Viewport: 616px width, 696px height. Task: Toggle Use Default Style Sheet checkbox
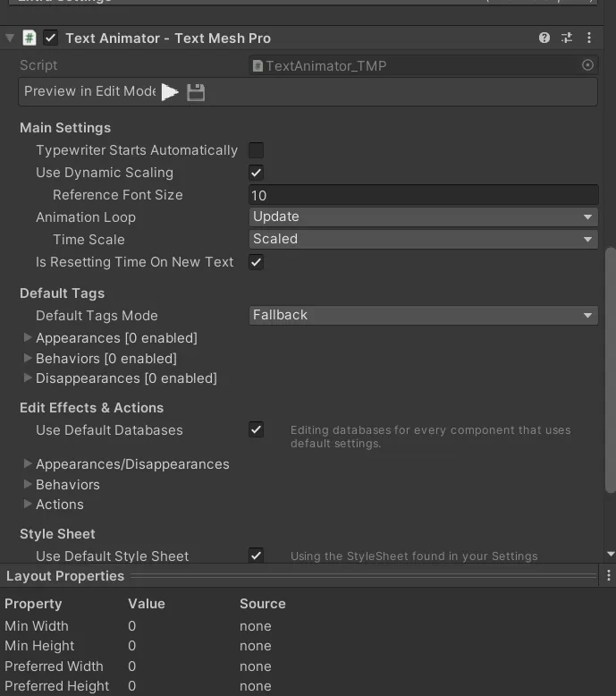click(x=256, y=556)
